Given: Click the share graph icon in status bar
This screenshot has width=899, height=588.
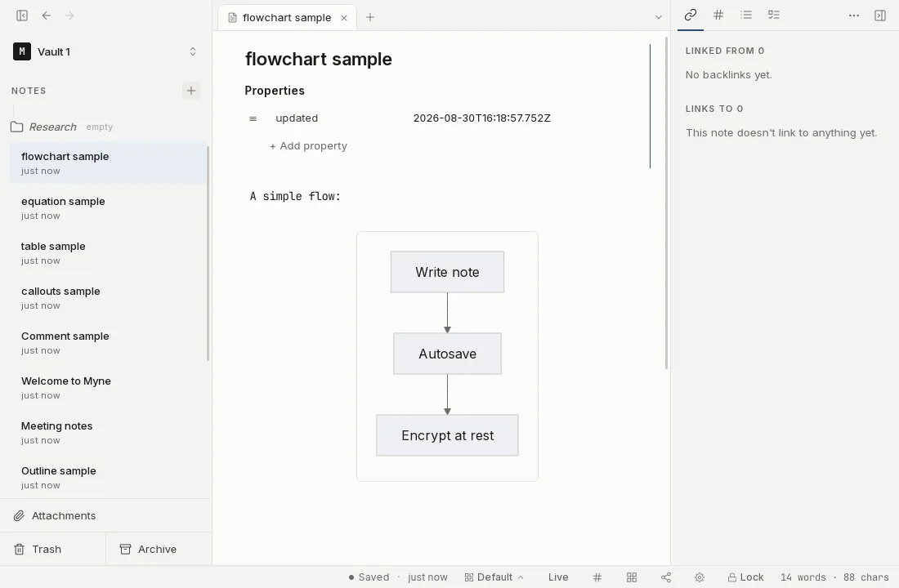Looking at the screenshot, I should coord(665,577).
